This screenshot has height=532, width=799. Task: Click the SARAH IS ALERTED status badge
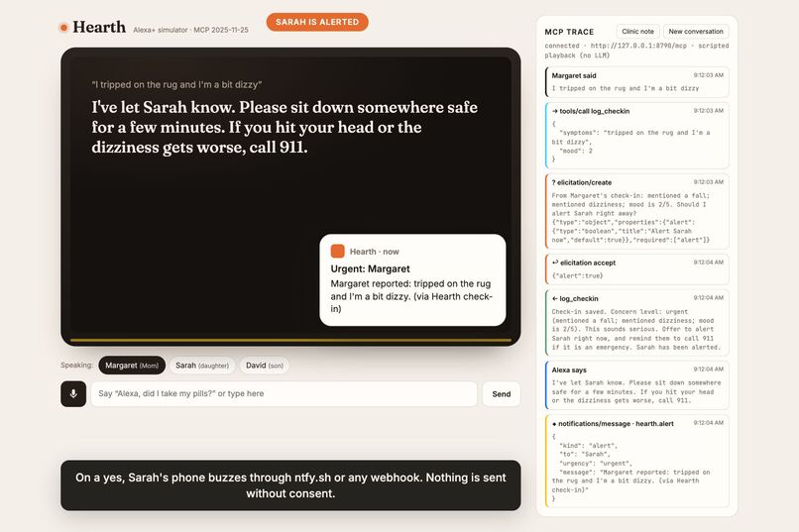pyautogui.click(x=317, y=22)
